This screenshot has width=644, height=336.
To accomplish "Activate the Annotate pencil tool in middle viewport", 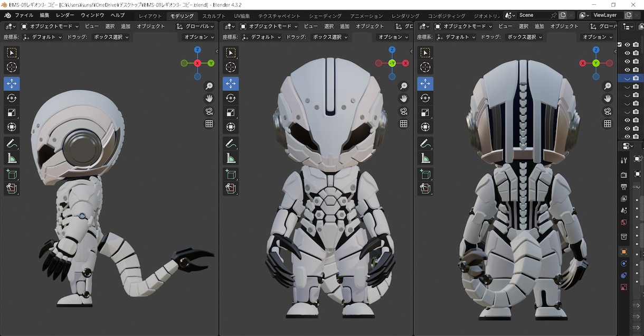I will coord(231,143).
